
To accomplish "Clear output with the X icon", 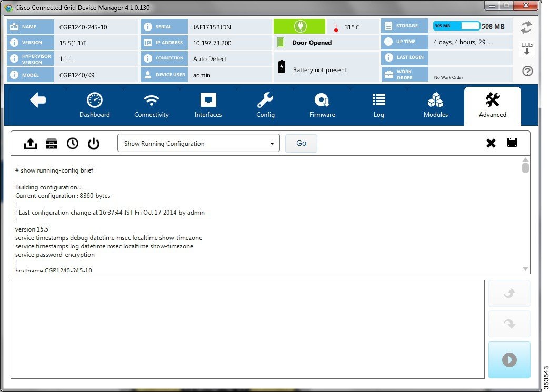I will click(491, 143).
